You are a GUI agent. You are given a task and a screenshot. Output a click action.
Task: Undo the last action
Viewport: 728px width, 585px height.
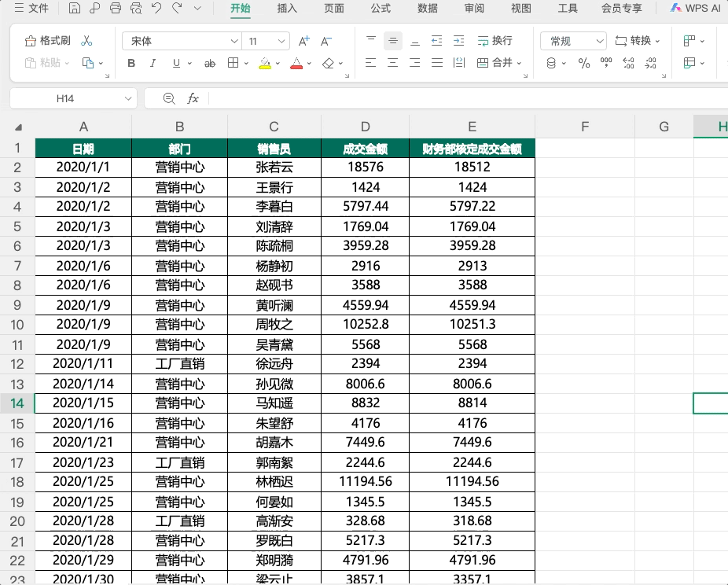point(156,8)
